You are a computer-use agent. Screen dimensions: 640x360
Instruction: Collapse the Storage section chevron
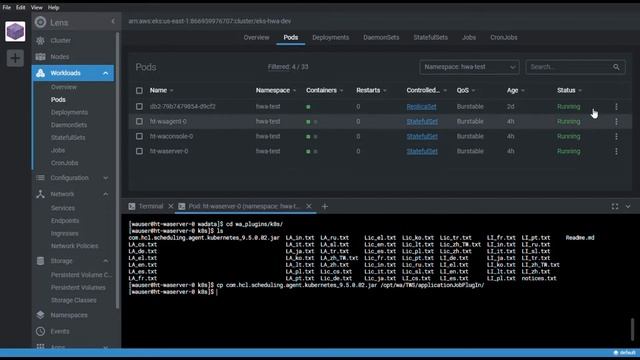click(x=106, y=261)
